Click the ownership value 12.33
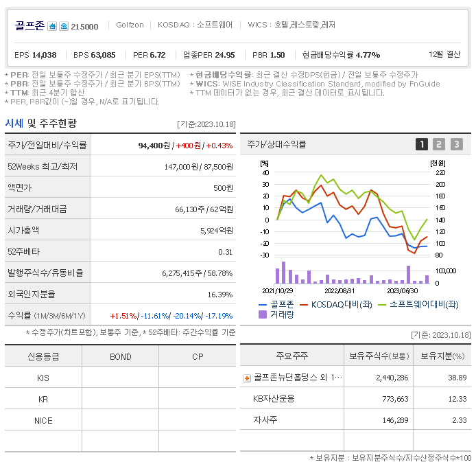The image size is (476, 471). coord(457,399)
